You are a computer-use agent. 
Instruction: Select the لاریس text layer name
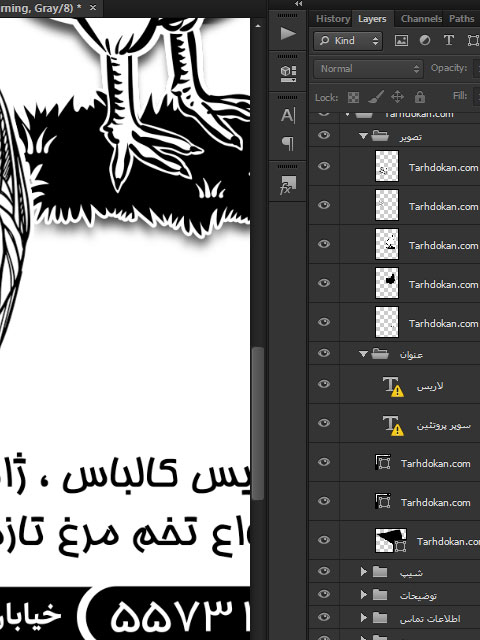coord(430,386)
